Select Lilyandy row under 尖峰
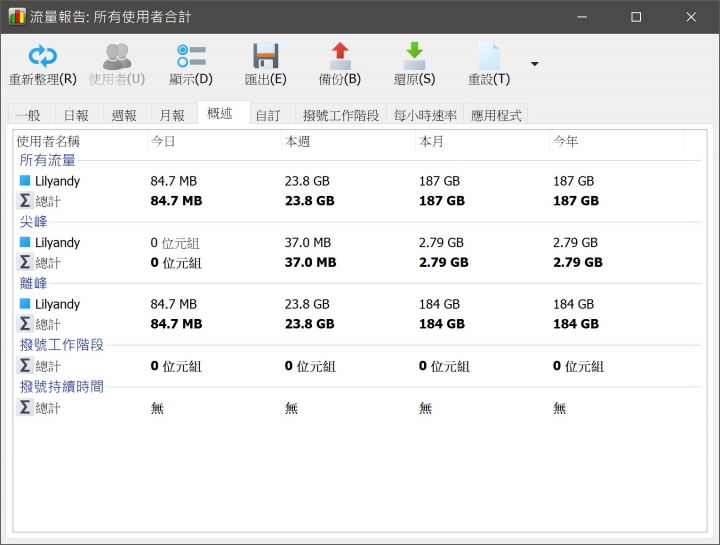Viewport: 720px width, 545px height. [358, 242]
